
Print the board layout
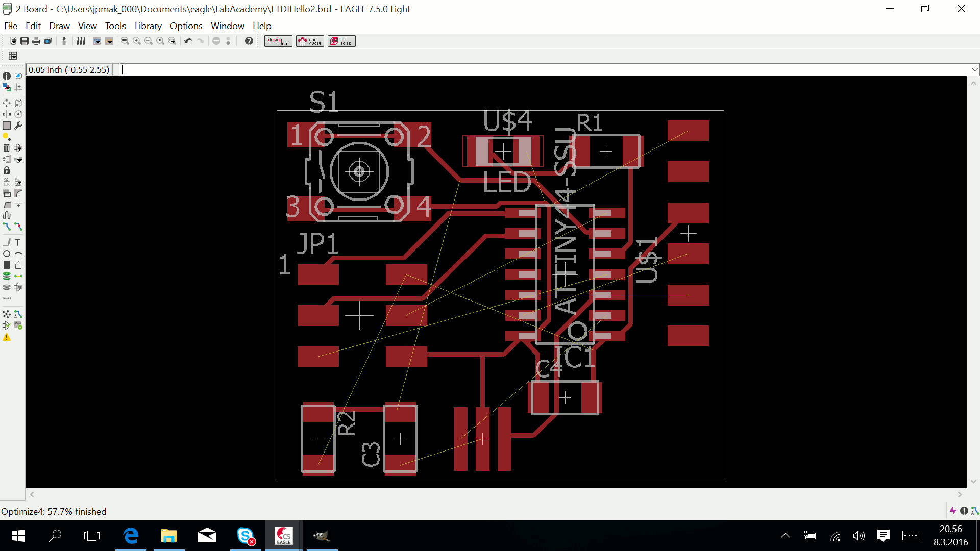pos(36,41)
